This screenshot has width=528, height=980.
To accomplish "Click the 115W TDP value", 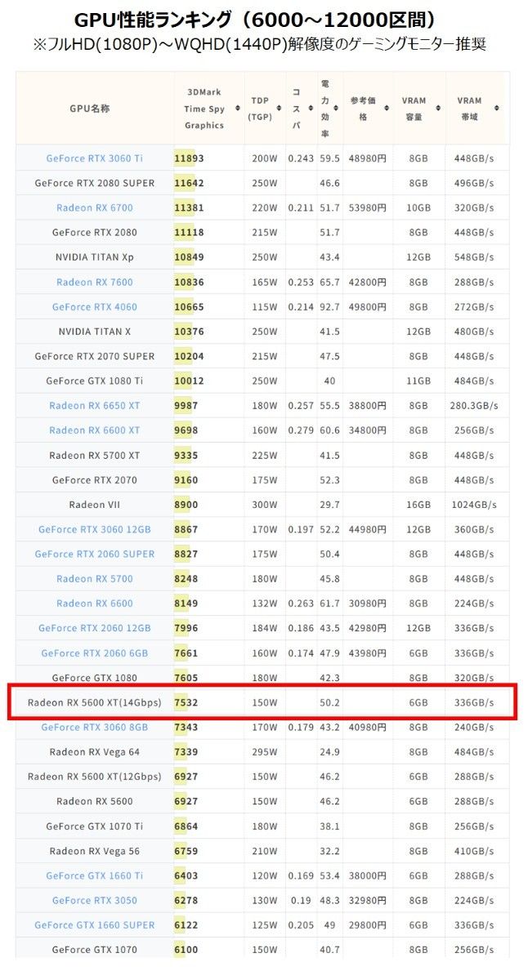I will [265, 306].
